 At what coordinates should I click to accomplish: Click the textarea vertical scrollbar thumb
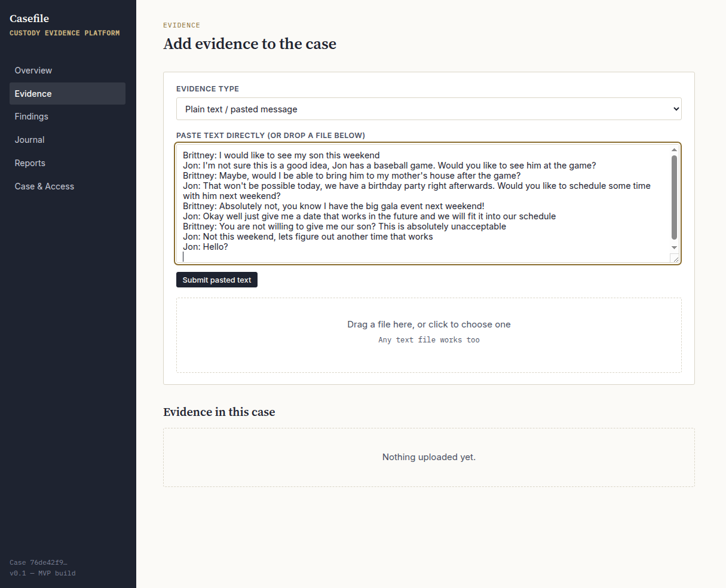tap(675, 197)
